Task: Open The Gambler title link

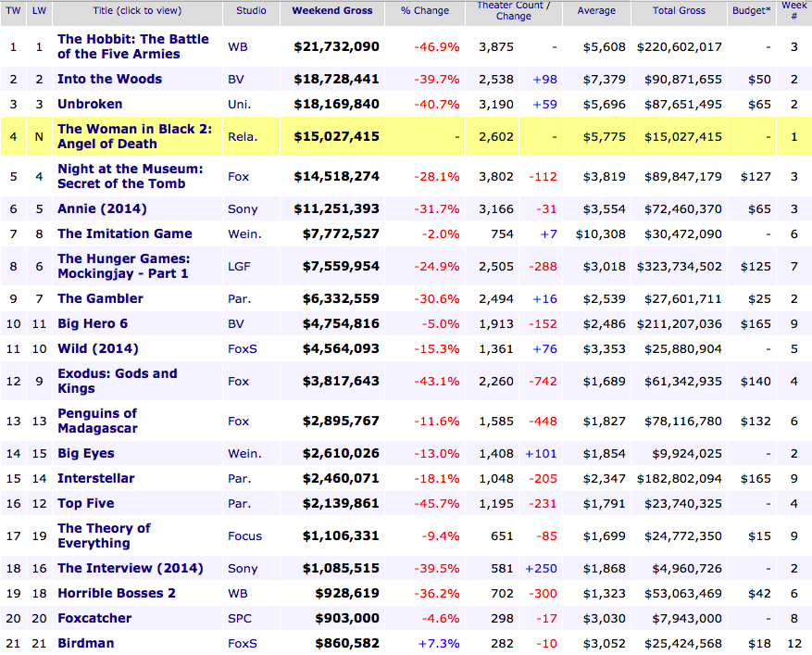Action: pos(100,298)
